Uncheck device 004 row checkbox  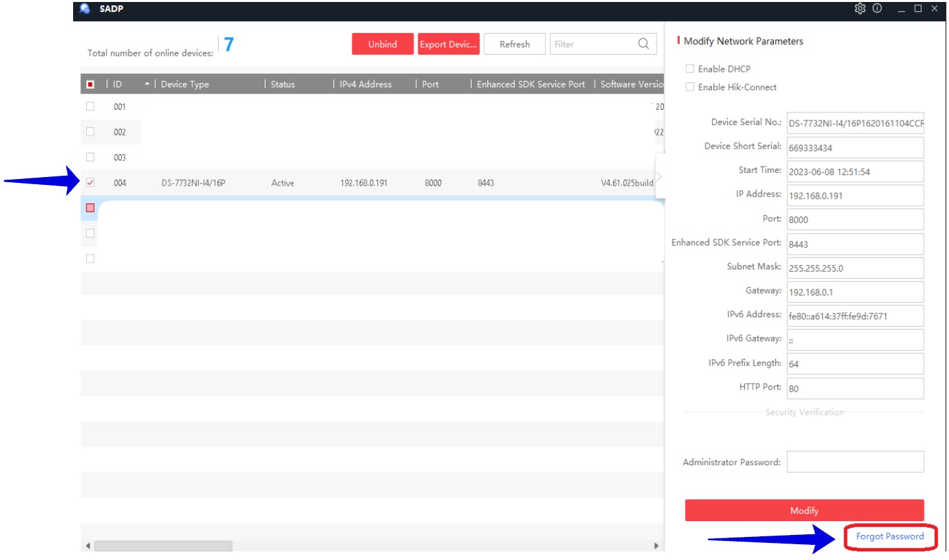pos(90,183)
